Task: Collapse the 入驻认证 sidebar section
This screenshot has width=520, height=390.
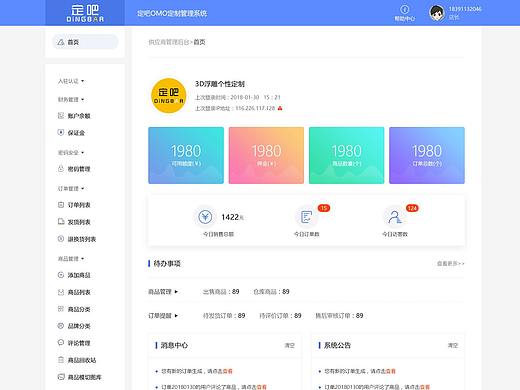Action: 71,81
